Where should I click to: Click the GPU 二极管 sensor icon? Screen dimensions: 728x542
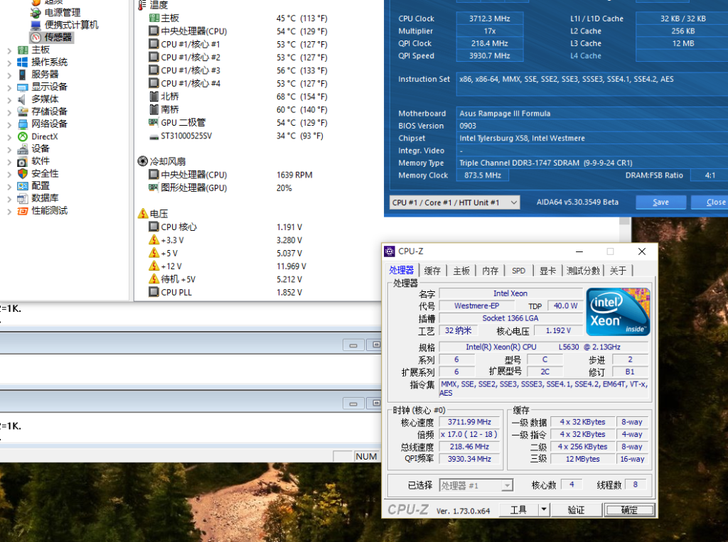(153, 122)
